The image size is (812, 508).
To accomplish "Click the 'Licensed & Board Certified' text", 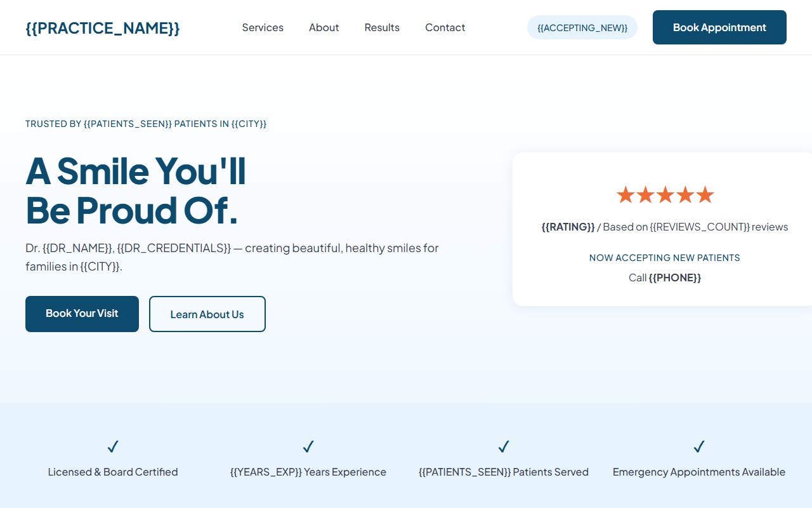I will pyautogui.click(x=113, y=472).
